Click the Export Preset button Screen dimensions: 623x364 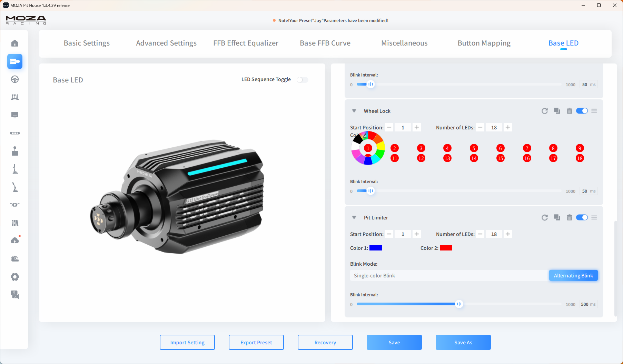click(x=256, y=343)
